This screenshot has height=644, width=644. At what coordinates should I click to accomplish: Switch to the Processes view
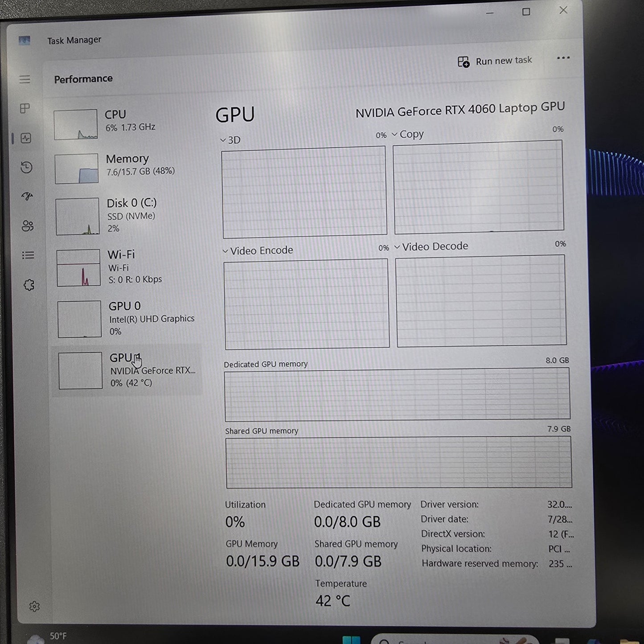pyautogui.click(x=25, y=108)
